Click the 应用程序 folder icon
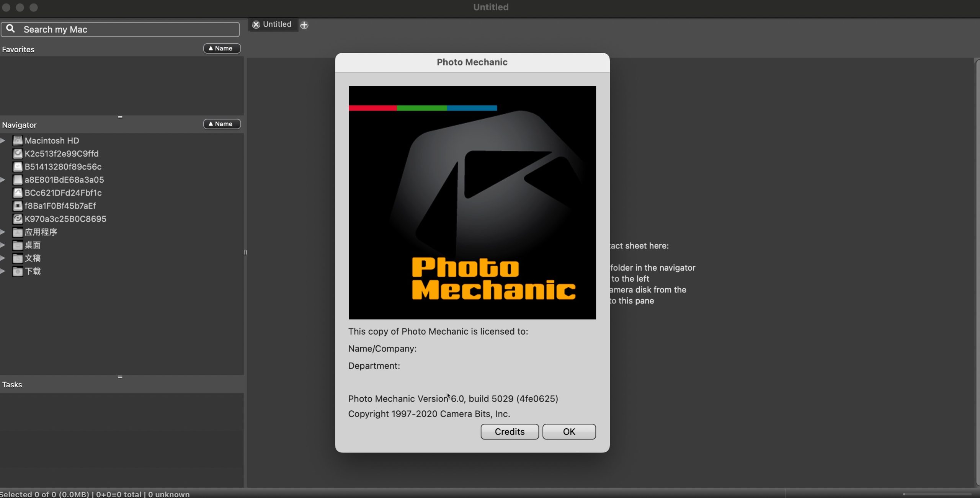The width and height of the screenshot is (980, 498). (18, 232)
